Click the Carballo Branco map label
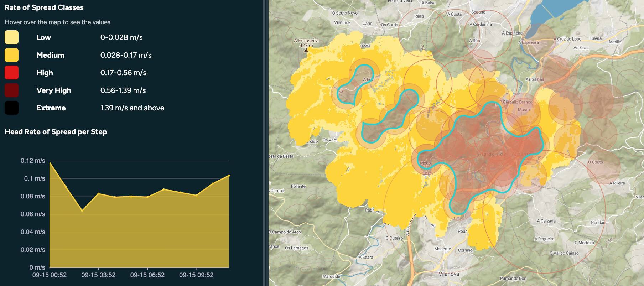This screenshot has height=286, width=644. pos(518,102)
